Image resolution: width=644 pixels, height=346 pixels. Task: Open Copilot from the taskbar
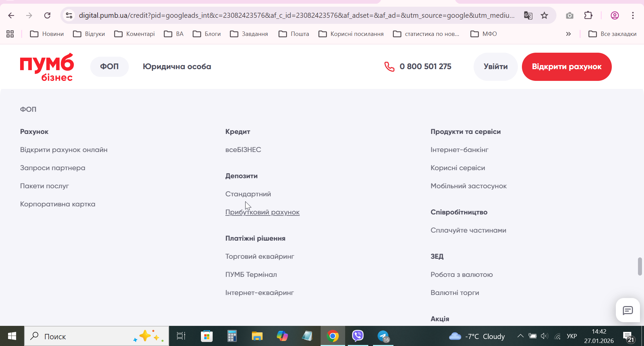click(x=282, y=336)
